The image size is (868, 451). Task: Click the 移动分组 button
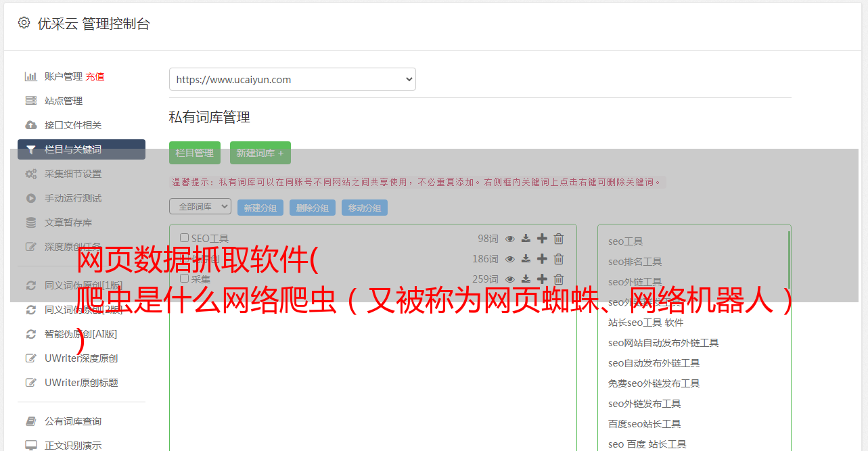[x=365, y=208]
